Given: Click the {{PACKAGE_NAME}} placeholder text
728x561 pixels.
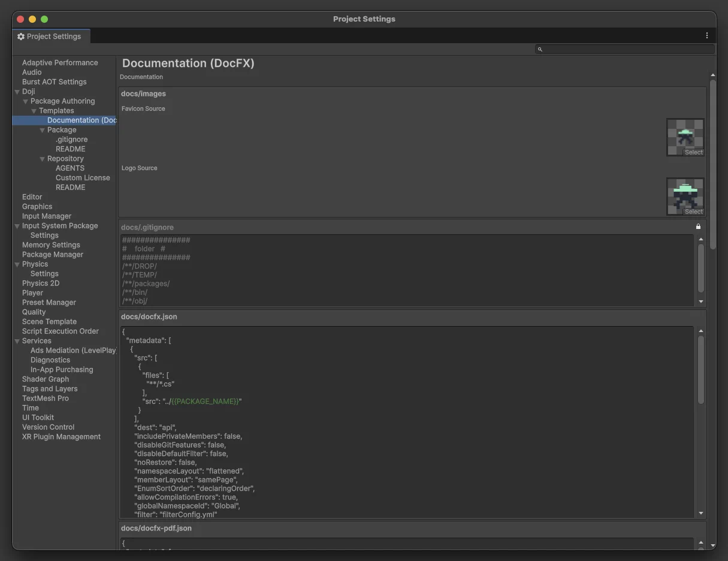Looking at the screenshot, I should [206, 402].
